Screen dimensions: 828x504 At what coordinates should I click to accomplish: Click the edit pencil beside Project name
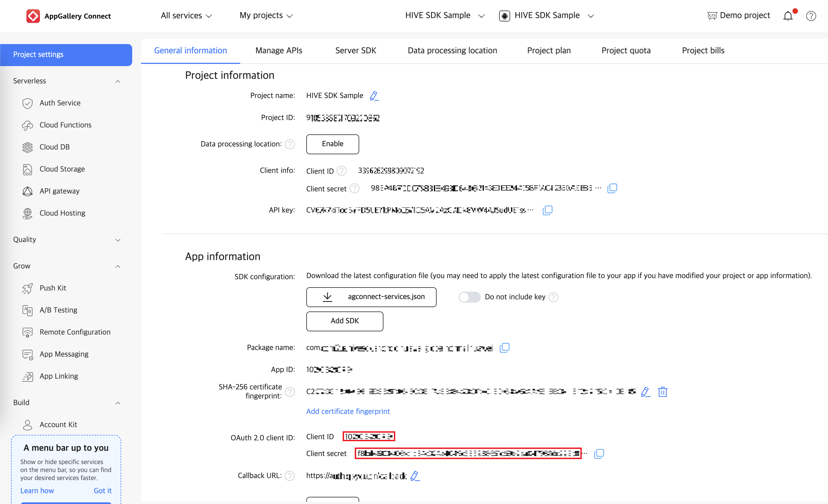[x=374, y=96]
